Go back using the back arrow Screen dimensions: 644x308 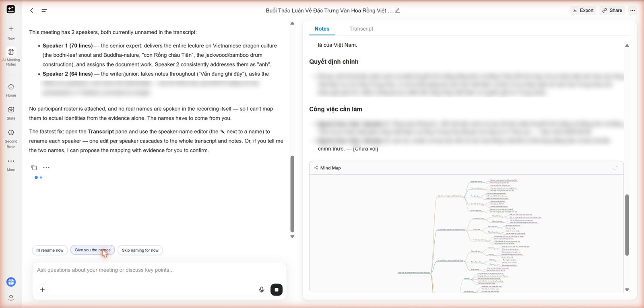(32, 10)
